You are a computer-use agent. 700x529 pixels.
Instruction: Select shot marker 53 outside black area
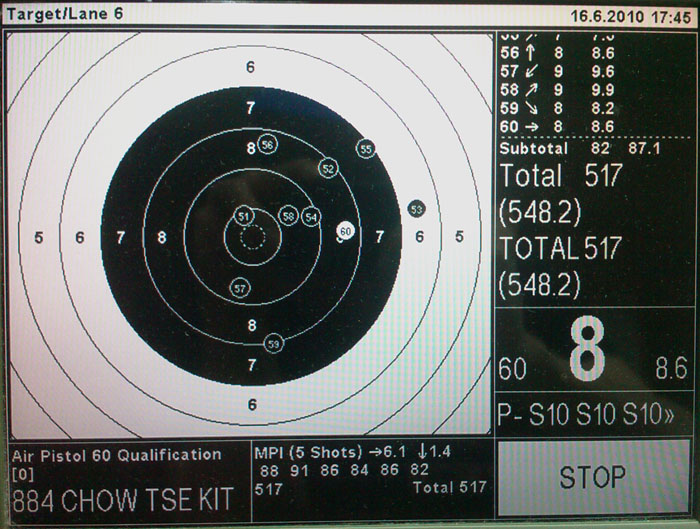417,209
